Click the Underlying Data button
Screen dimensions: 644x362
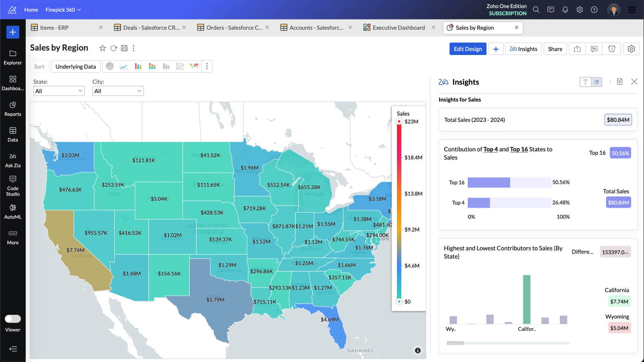(x=76, y=66)
